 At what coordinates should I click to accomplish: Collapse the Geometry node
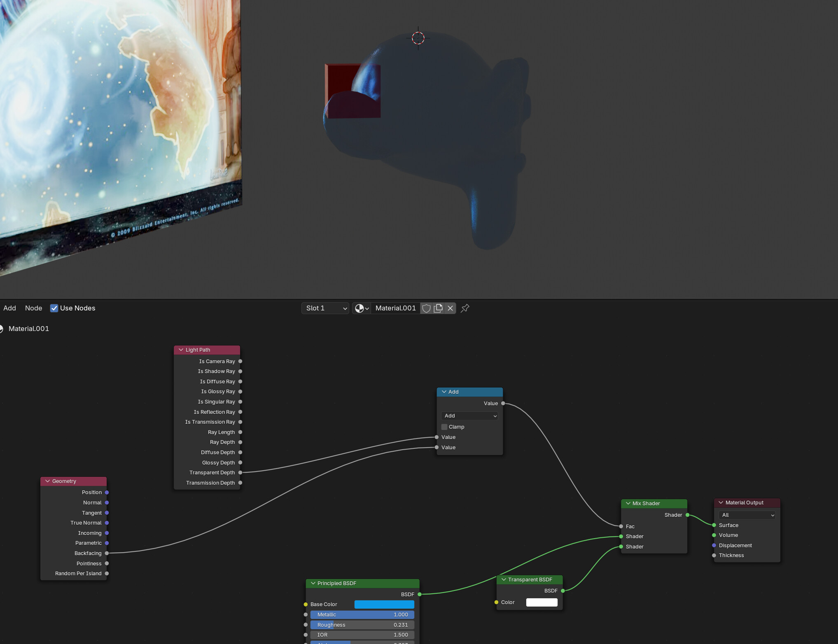(47, 481)
